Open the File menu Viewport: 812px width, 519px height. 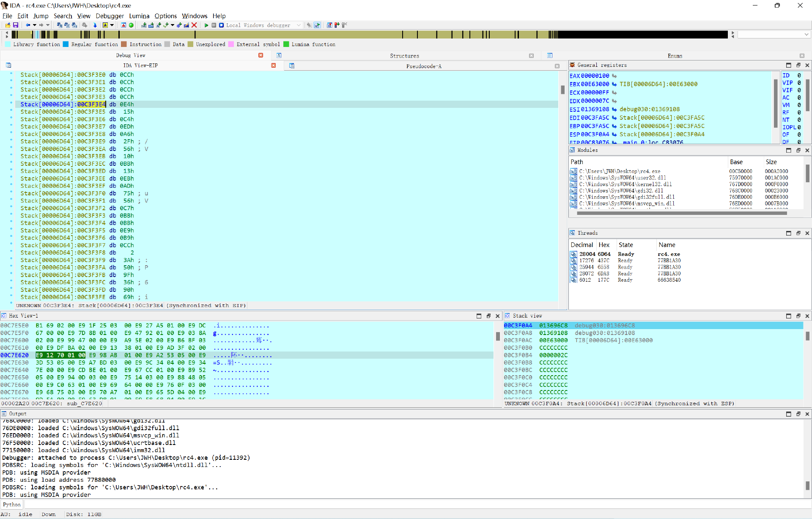tap(7, 16)
